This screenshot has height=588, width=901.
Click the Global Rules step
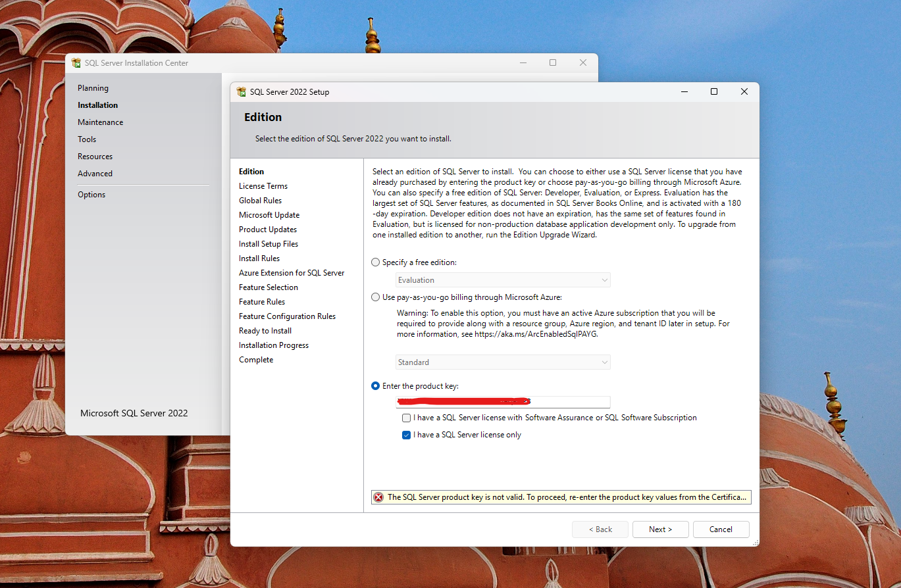pyautogui.click(x=260, y=201)
